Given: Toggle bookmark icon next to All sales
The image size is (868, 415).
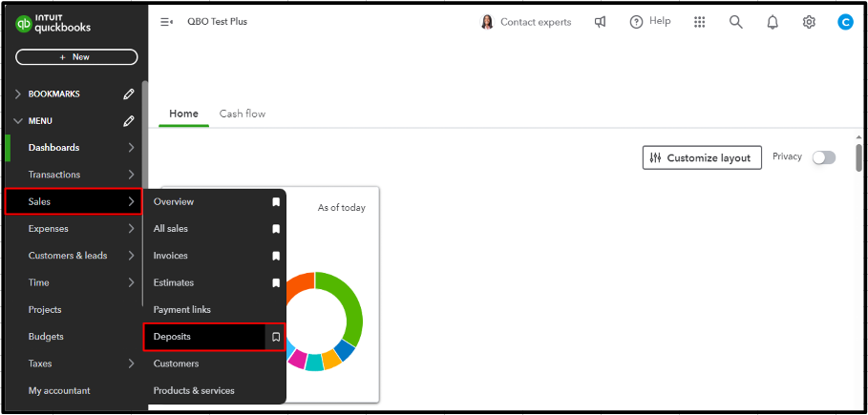Looking at the screenshot, I should 276,229.
